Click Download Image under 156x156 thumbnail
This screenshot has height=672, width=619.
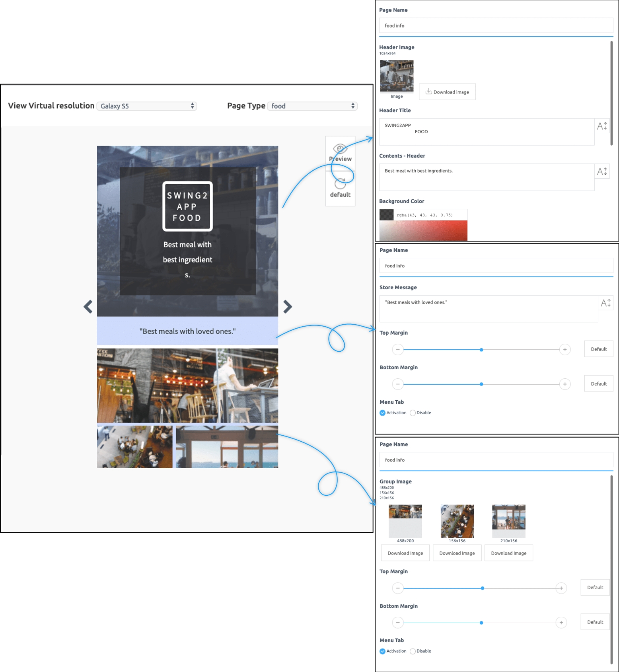pyautogui.click(x=457, y=553)
